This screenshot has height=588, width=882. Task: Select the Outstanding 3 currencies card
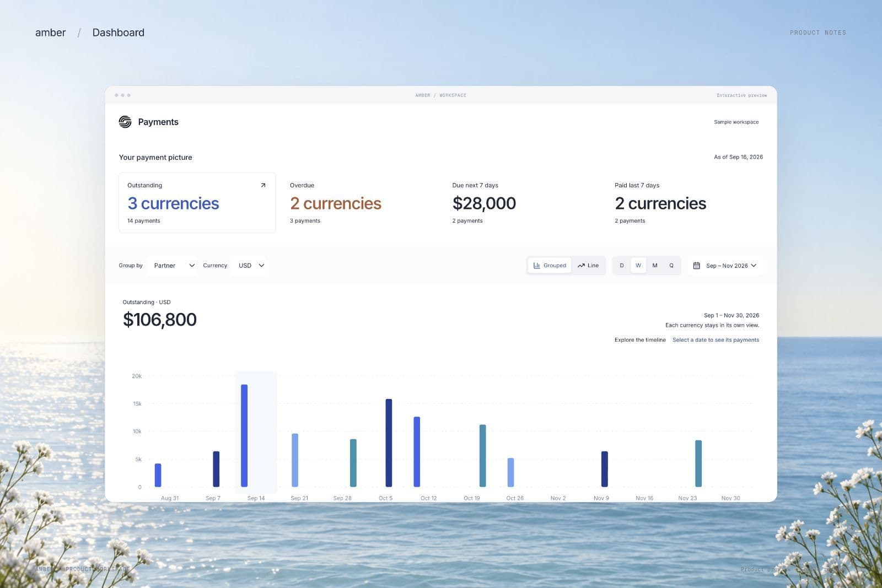tap(197, 203)
